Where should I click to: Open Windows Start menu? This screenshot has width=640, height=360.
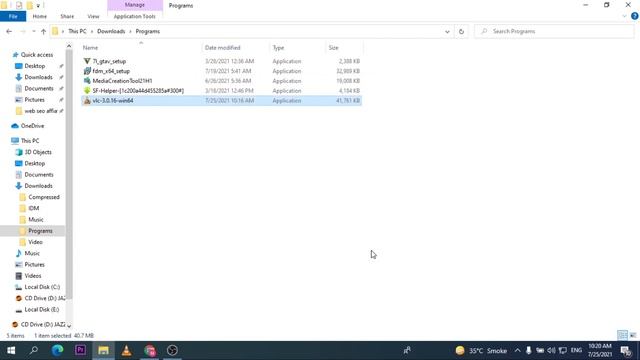[x=11, y=350]
